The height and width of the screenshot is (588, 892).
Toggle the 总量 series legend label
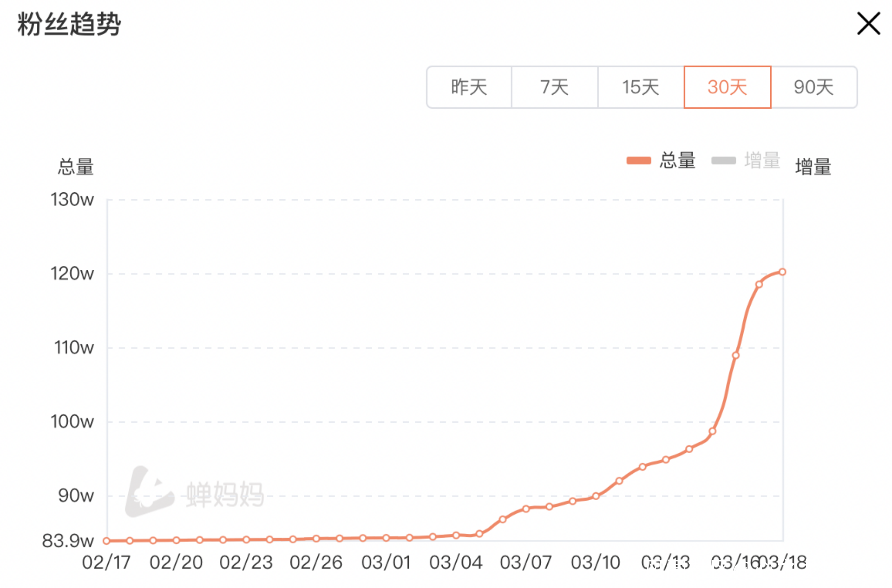(x=678, y=160)
